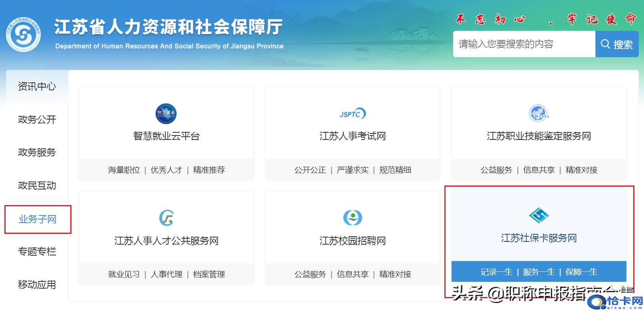Open the 智慧就业云平台 title link
644x311 pixels.
166,136
